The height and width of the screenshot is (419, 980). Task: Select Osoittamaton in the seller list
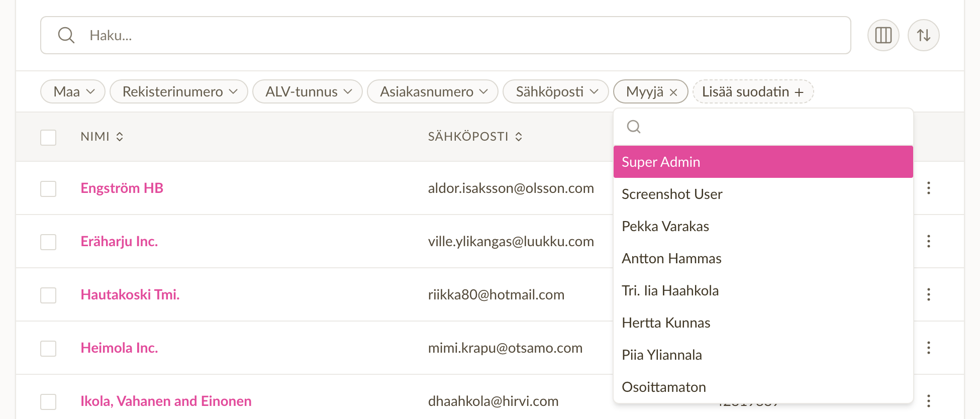pos(763,387)
